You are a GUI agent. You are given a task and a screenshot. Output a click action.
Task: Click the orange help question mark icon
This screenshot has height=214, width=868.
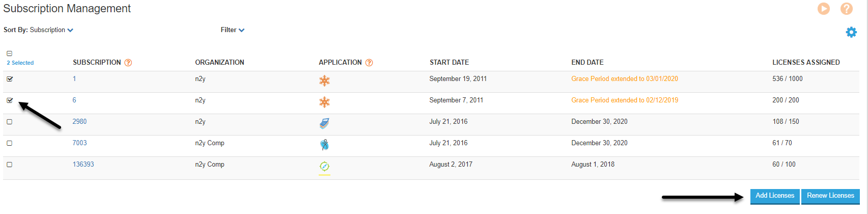[847, 9]
